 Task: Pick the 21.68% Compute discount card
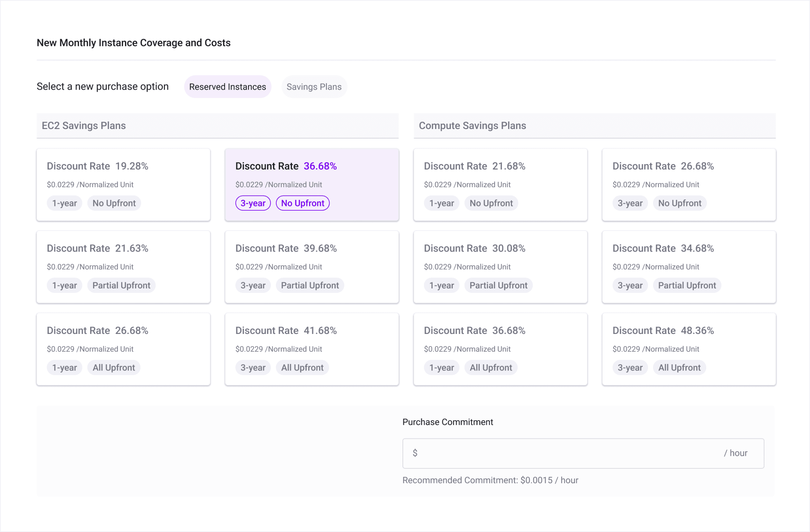coord(500,185)
